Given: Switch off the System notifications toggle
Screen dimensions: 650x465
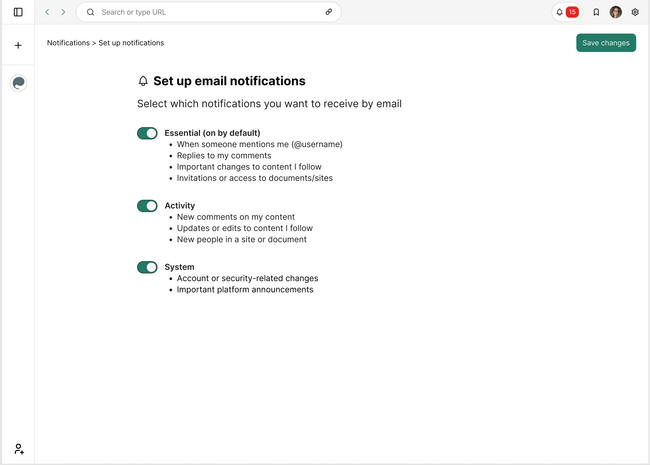Looking at the screenshot, I should tap(147, 267).
